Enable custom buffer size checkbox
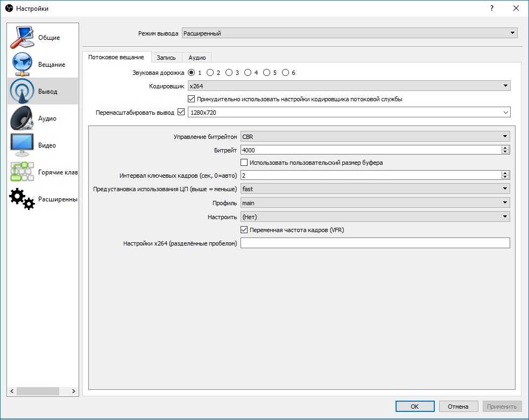Image resolution: width=529 pixels, height=420 pixels. (244, 163)
